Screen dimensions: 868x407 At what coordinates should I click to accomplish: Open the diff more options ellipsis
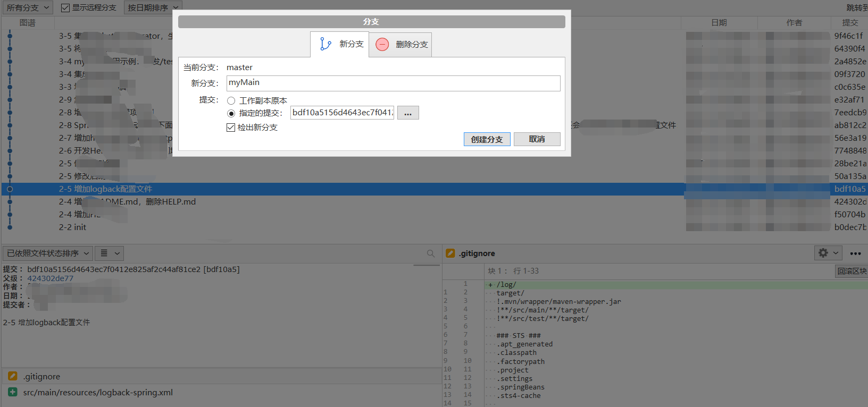[856, 253]
